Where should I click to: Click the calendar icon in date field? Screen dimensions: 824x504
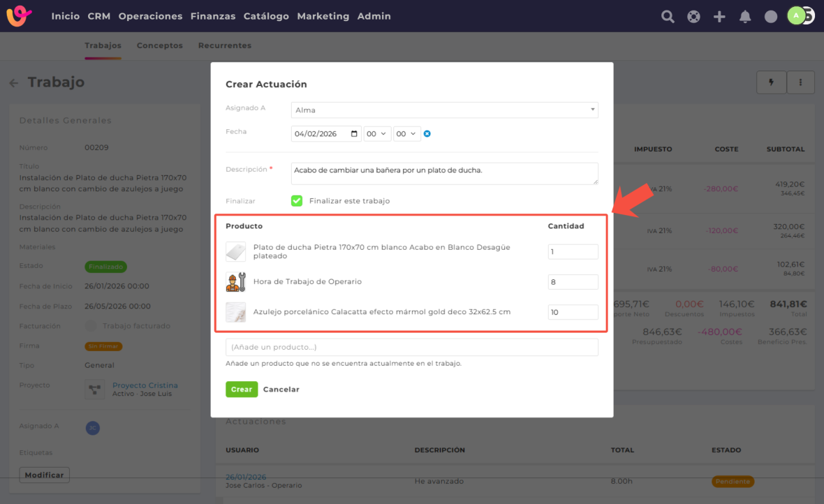pyautogui.click(x=354, y=133)
